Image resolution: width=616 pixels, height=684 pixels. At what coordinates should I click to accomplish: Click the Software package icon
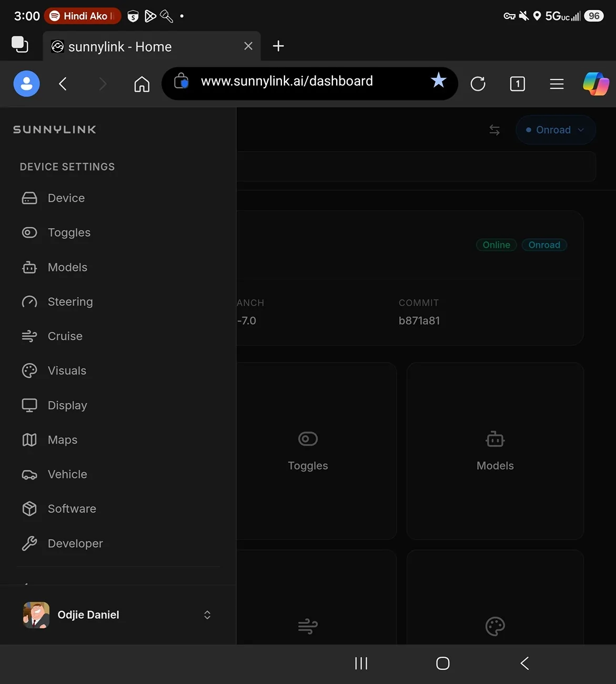pos(29,509)
